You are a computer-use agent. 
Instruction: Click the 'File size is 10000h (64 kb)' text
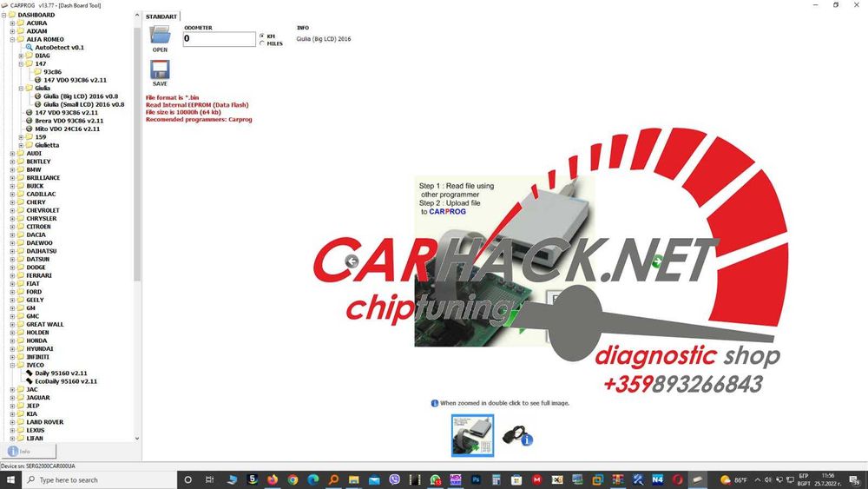click(x=183, y=112)
